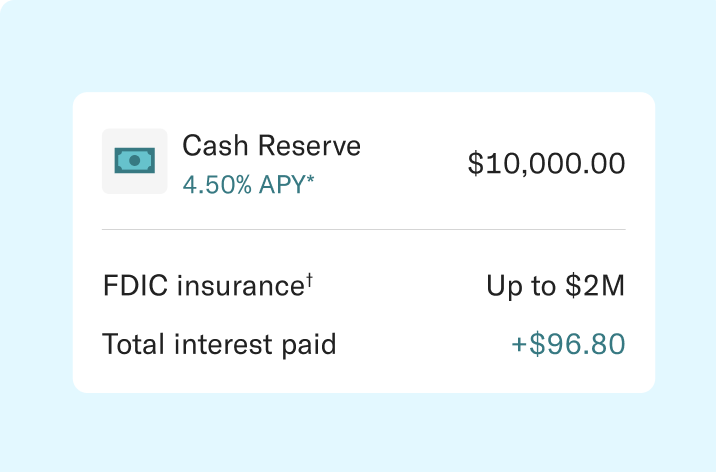Click the word "paid" in the bottom row

pyautogui.click(x=308, y=345)
